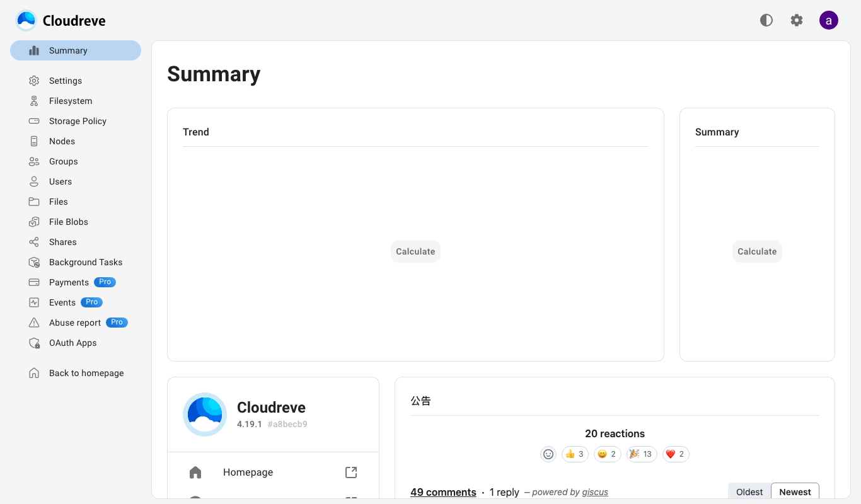Image resolution: width=861 pixels, height=504 pixels.
Task: Toggle the heart reaction with 2
Action: coord(676,454)
